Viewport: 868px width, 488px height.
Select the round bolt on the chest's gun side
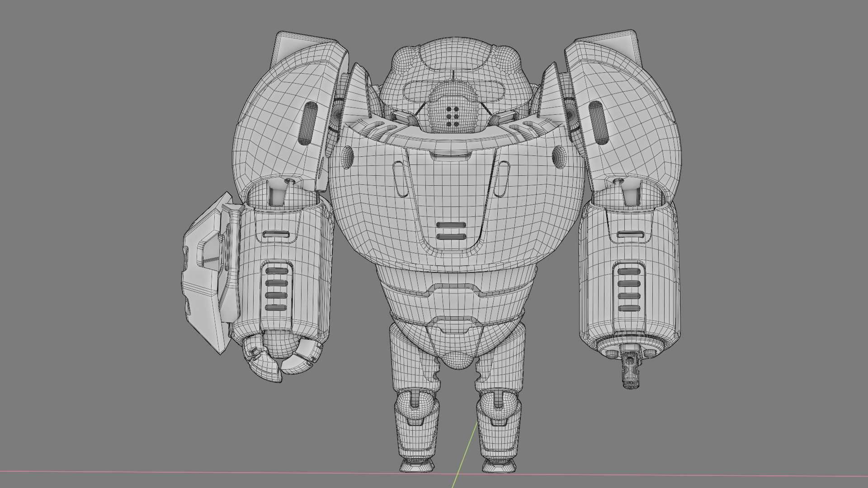560,157
